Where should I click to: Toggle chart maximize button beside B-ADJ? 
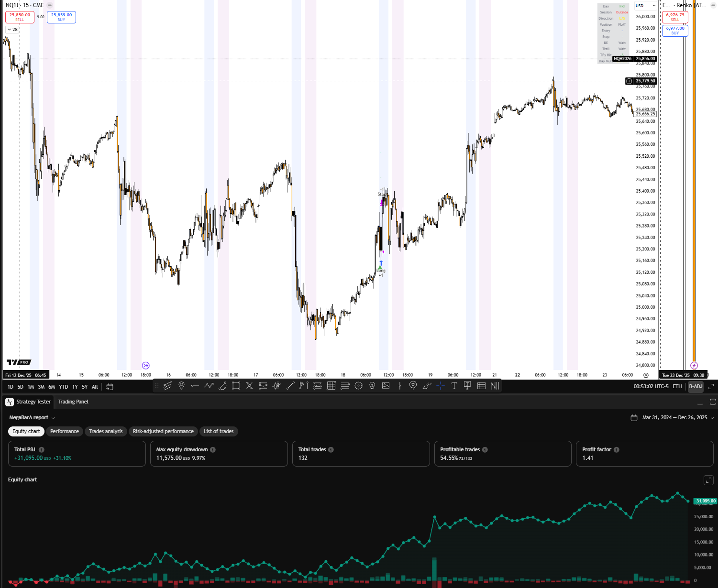coord(711,386)
